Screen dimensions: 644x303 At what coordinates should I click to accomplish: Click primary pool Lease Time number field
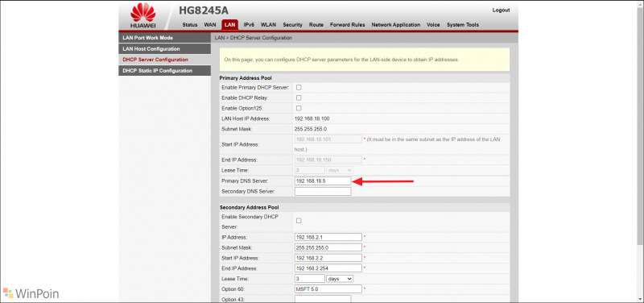[310, 170]
